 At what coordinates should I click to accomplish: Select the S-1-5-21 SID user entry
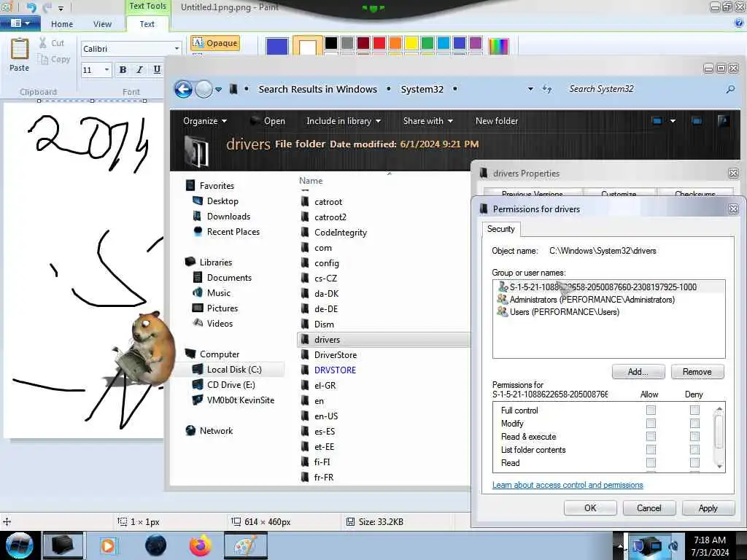[x=609, y=287]
